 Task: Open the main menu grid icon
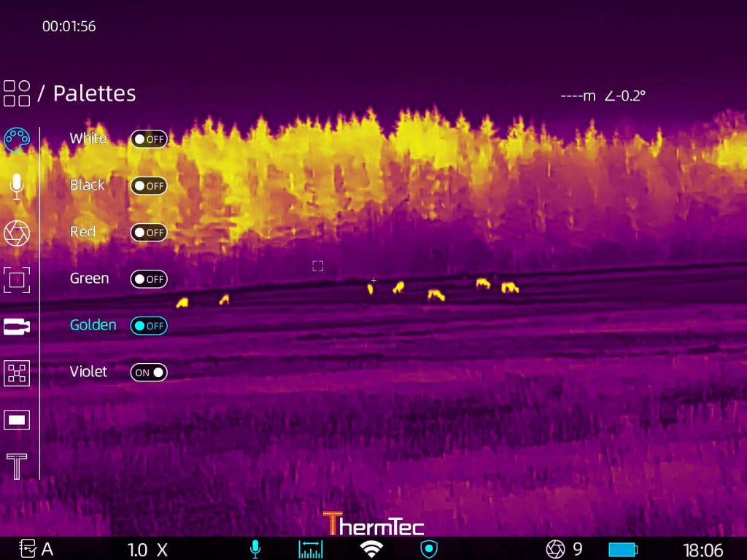[x=17, y=93]
